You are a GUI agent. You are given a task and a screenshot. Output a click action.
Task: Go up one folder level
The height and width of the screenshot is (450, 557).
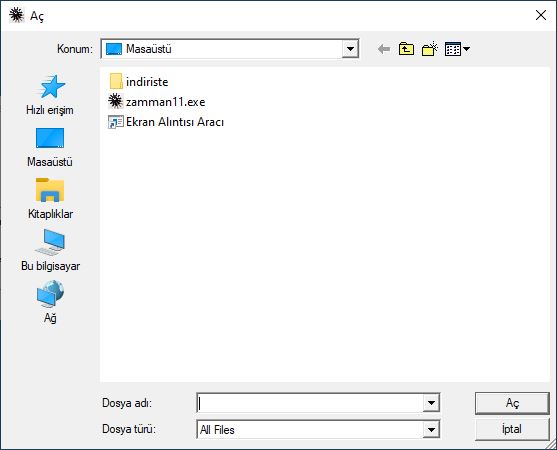click(406, 49)
